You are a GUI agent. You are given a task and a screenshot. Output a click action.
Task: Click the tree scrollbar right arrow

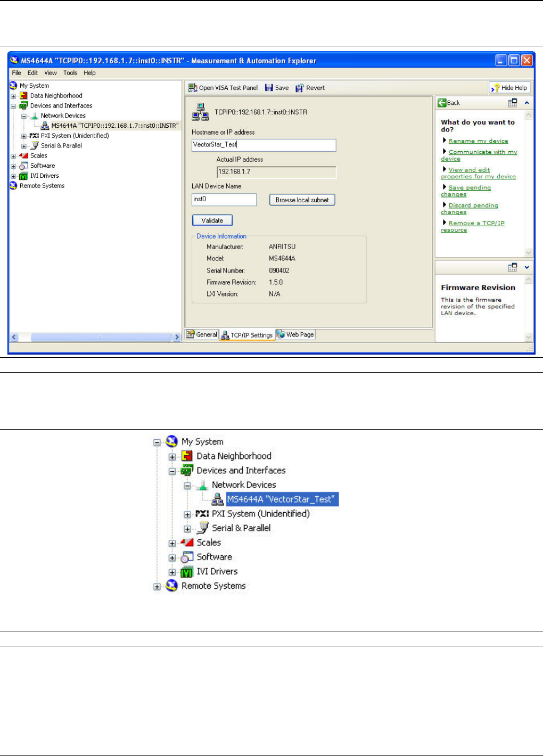pyautogui.click(x=177, y=337)
